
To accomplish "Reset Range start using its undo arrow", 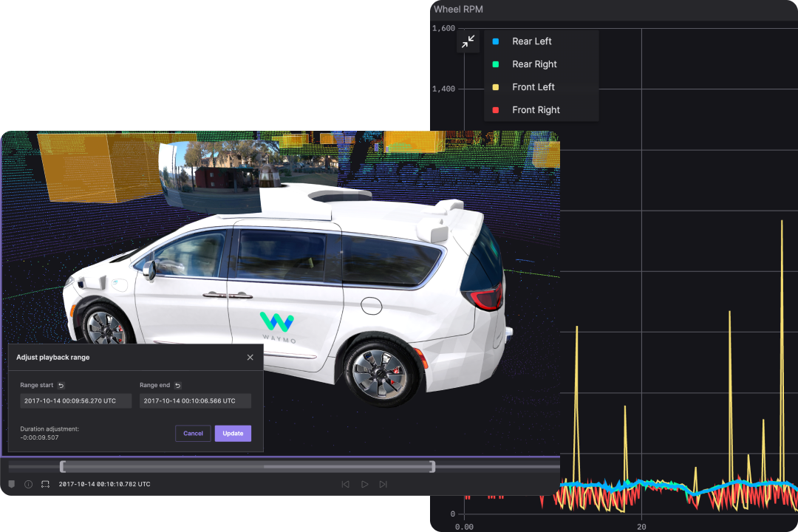I will click(61, 385).
